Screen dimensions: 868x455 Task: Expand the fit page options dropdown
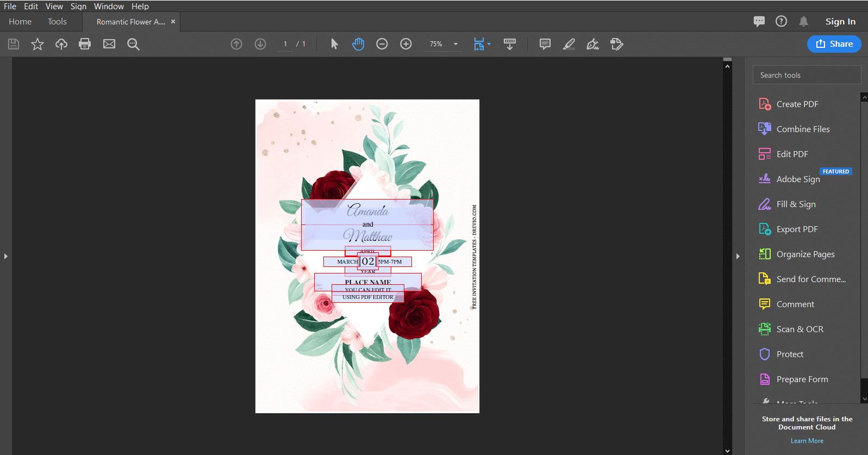coord(489,44)
